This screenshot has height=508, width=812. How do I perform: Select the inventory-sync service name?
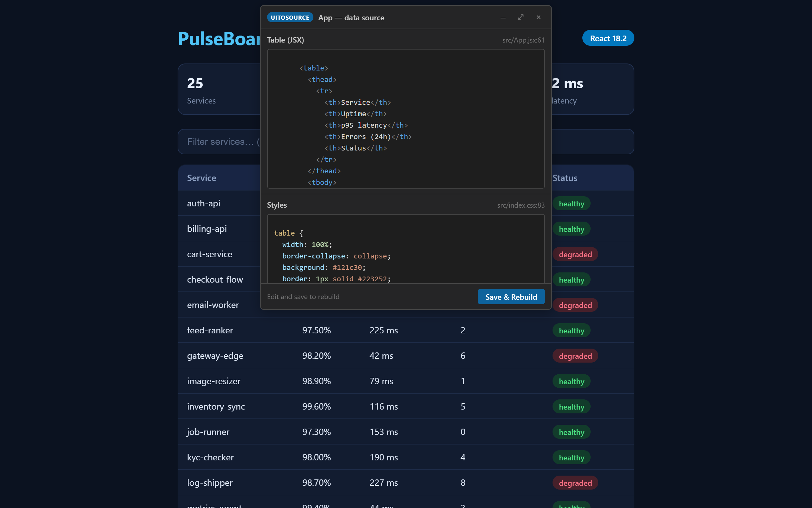(216, 406)
